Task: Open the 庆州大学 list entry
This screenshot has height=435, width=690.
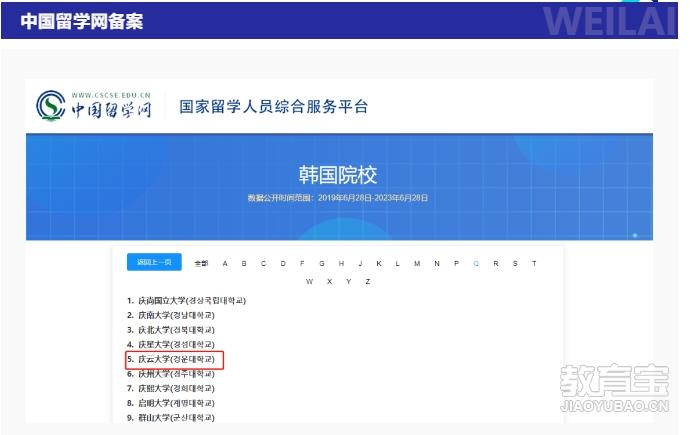Action: [171, 373]
